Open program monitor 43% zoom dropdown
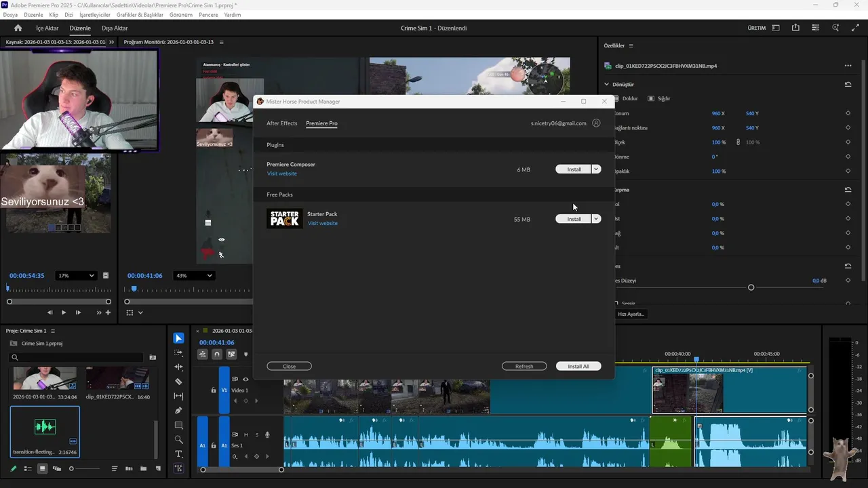The width and height of the screenshot is (868, 488). pos(194,275)
